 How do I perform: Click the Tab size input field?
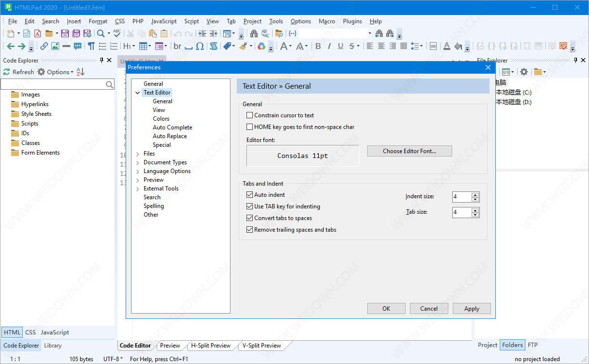pyautogui.click(x=462, y=212)
